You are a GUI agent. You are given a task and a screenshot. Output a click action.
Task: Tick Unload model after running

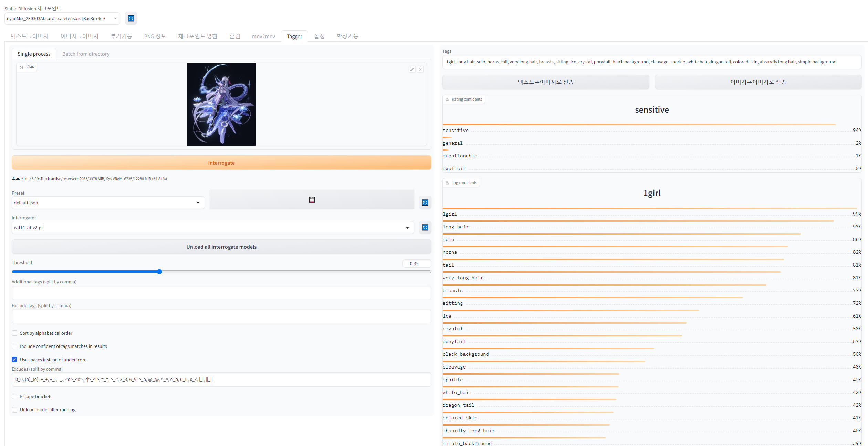[14, 409]
